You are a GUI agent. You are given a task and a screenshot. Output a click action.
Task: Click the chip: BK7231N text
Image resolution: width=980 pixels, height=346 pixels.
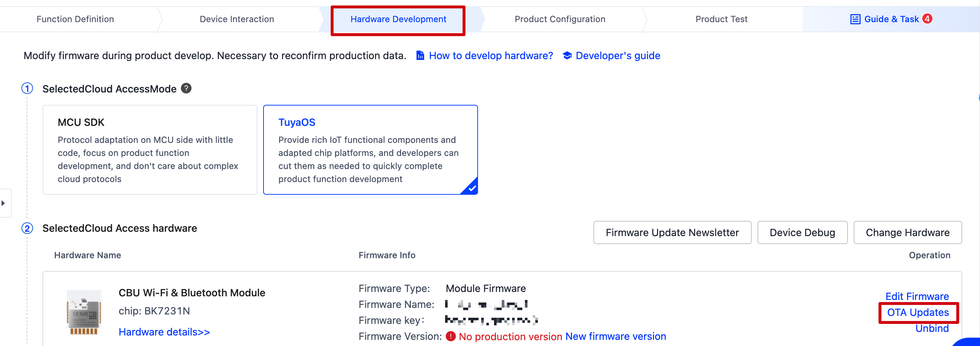pos(154,311)
